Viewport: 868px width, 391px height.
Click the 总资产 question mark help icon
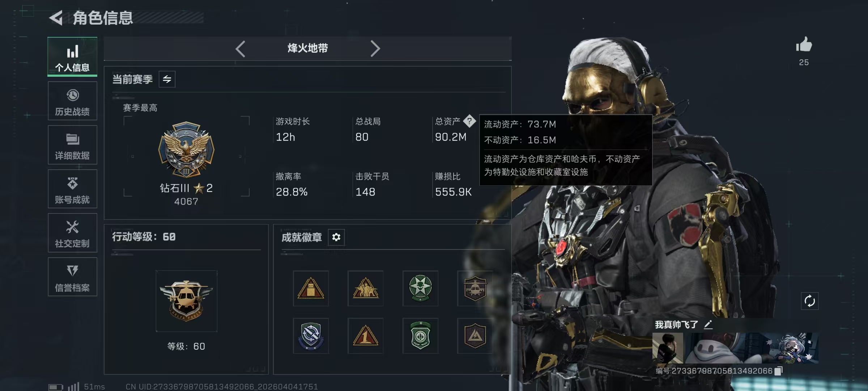click(469, 121)
